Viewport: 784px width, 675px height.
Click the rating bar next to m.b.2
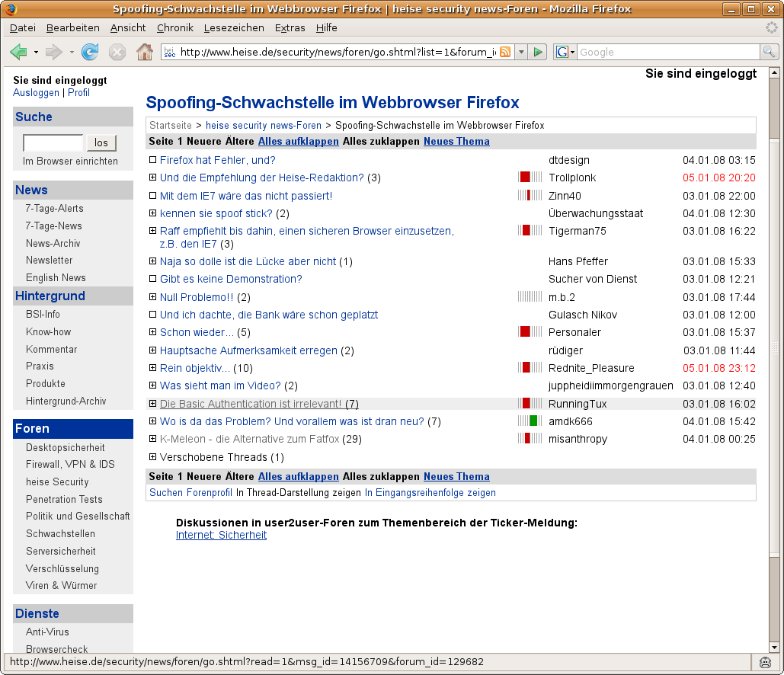coord(530,296)
